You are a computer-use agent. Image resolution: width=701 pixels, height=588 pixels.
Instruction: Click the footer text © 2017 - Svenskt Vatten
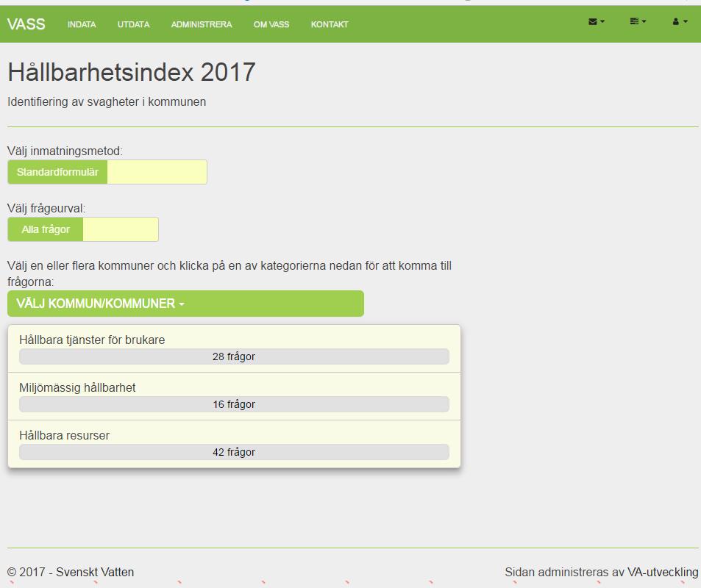71,572
